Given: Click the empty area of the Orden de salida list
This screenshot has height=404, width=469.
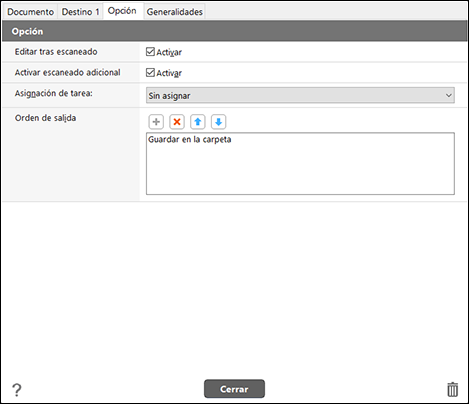Looking at the screenshot, I should [x=300, y=170].
